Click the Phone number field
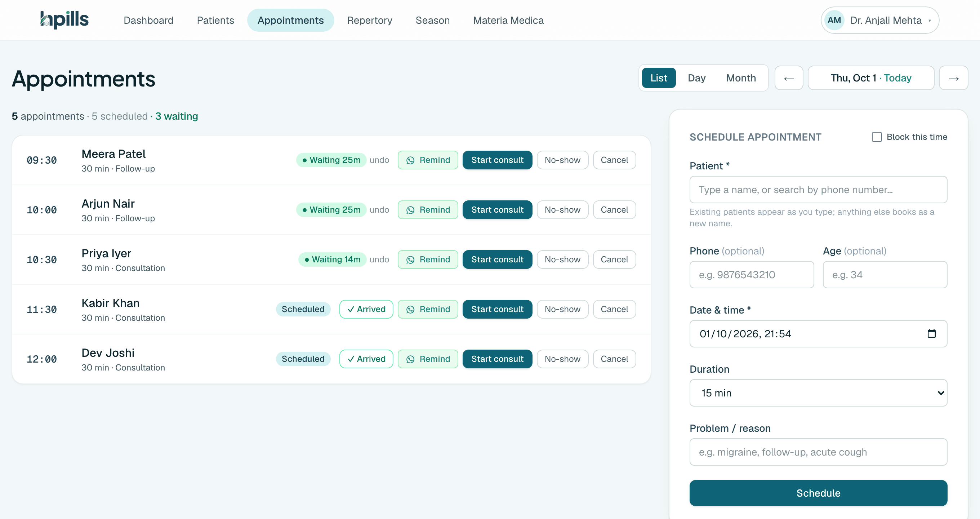Image resolution: width=980 pixels, height=519 pixels. click(752, 275)
